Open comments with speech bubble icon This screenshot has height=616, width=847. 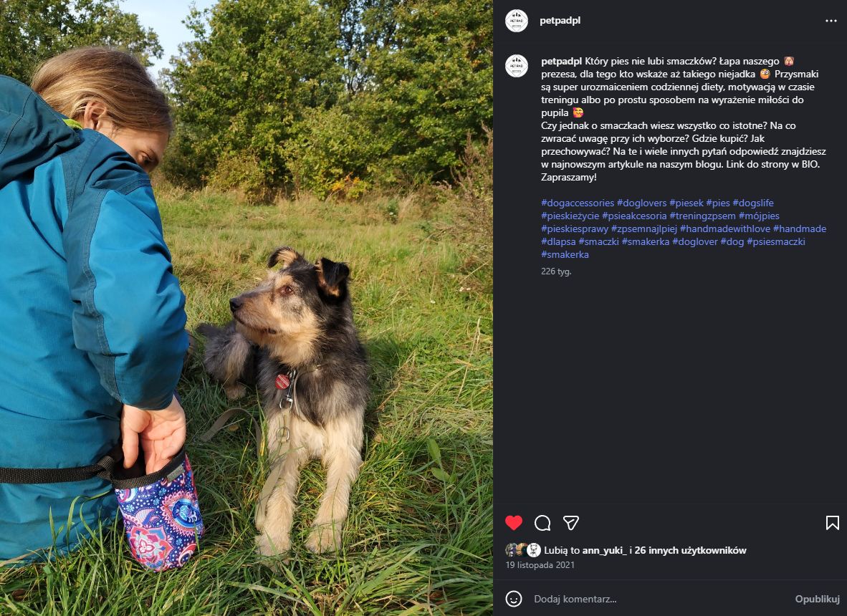click(x=542, y=523)
